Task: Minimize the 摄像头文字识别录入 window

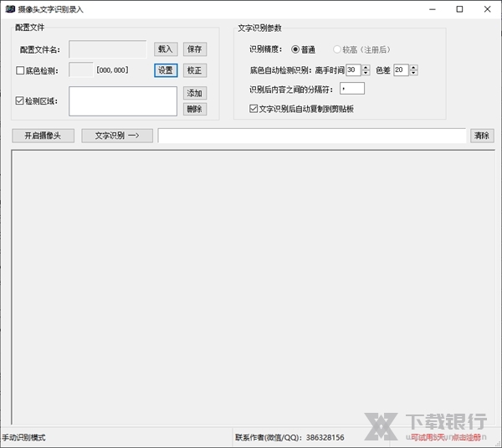Action: pyautogui.click(x=433, y=9)
